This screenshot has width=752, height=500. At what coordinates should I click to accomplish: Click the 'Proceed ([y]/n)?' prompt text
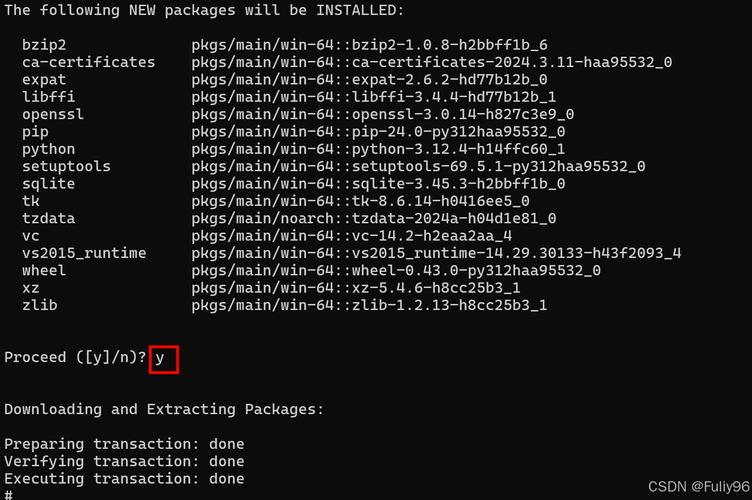tap(75, 358)
